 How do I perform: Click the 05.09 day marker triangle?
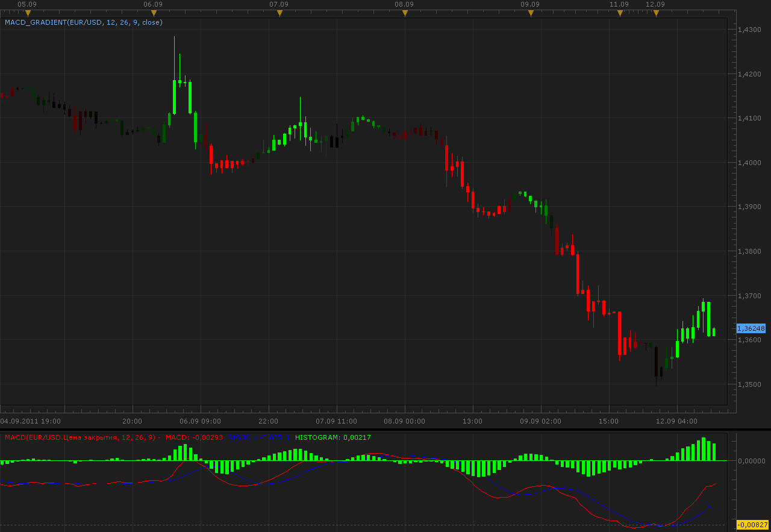coord(27,13)
